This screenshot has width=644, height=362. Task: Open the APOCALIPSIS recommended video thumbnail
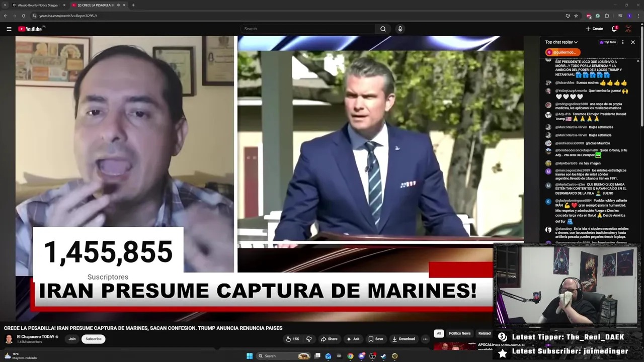click(x=455, y=346)
